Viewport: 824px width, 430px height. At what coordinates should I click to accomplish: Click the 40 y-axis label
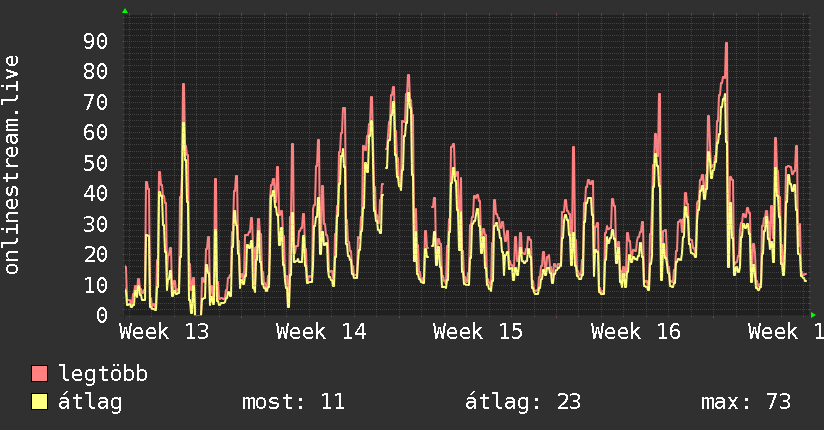(x=96, y=193)
